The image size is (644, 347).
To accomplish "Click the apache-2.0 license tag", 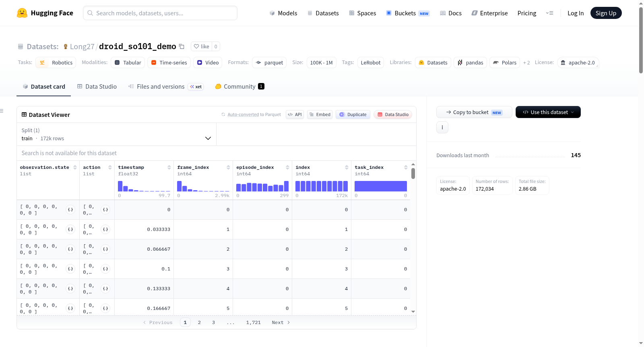I will click(578, 62).
